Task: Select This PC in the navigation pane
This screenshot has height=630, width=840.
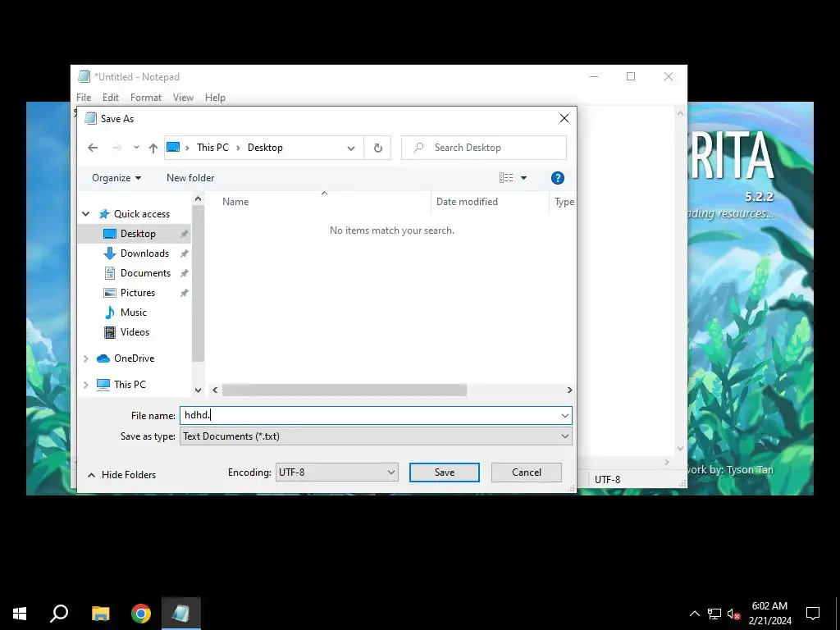Action: 130,385
